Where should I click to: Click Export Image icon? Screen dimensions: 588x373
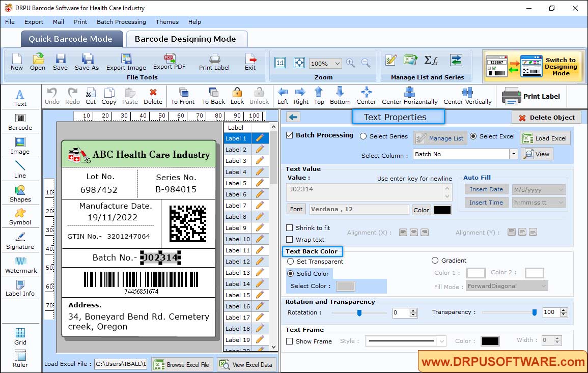pos(126,62)
